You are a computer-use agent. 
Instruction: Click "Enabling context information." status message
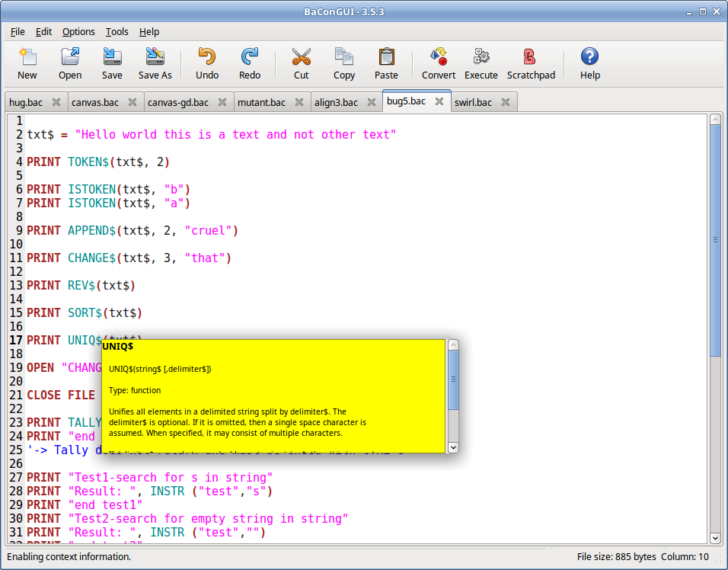[69, 557]
